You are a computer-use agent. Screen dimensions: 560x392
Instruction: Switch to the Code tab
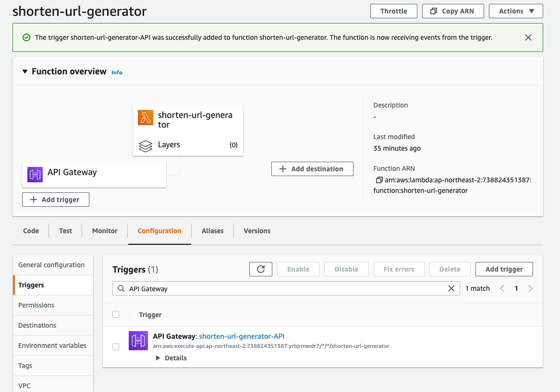click(31, 231)
